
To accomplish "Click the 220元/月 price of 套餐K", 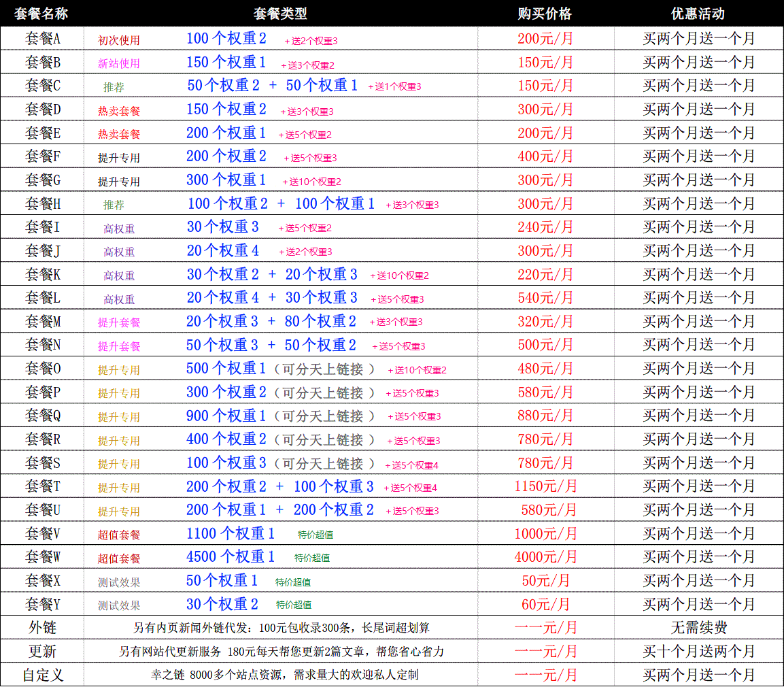I will click(x=545, y=275).
